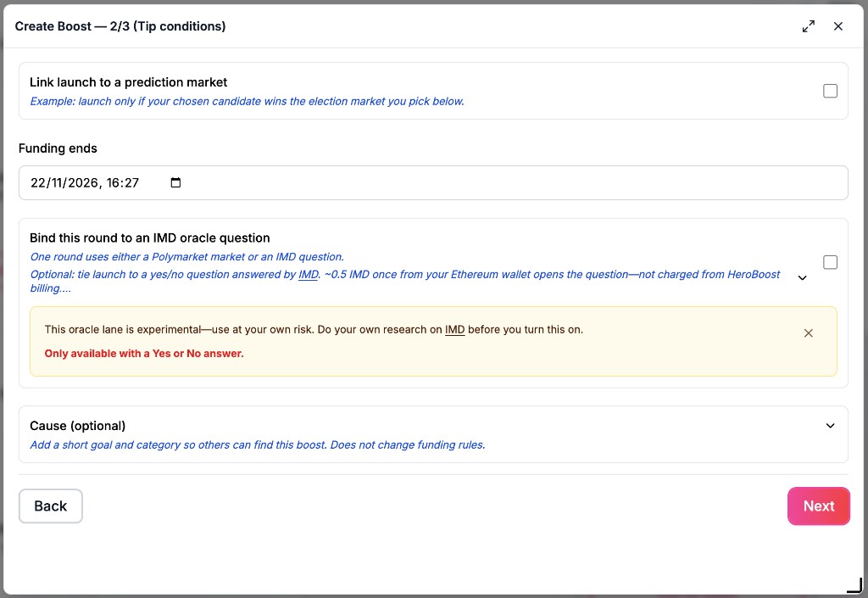
Task: Grab the dialog resize handle corner
Action: [855, 585]
